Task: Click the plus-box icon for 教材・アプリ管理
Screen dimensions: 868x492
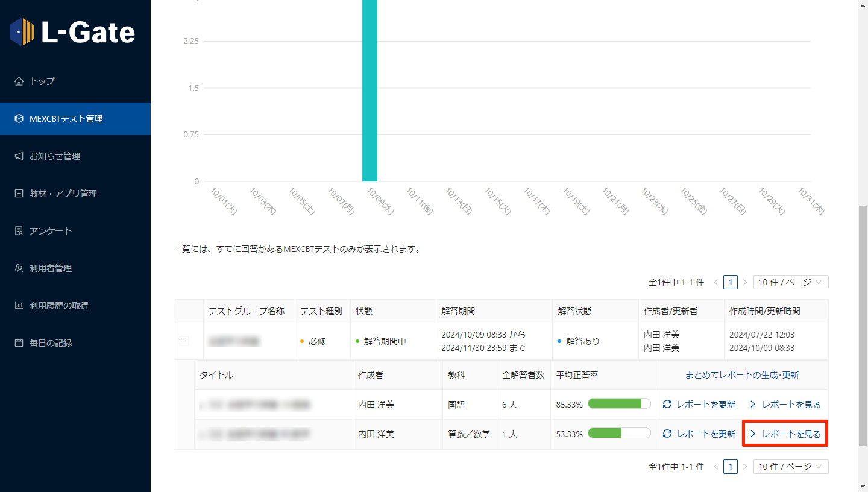Action: click(x=19, y=194)
